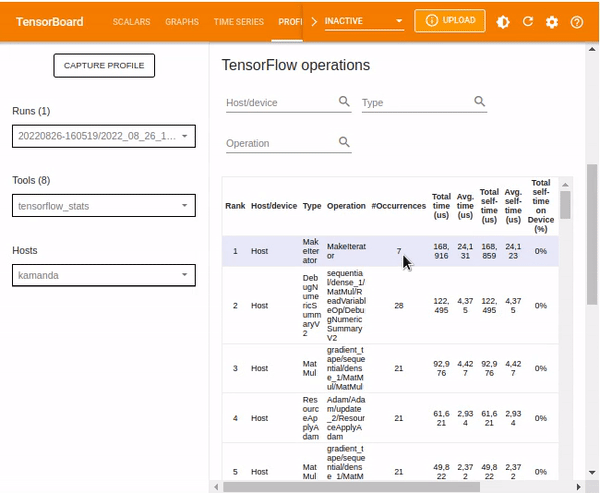Sort by Total self-time (us) header
The image size is (600, 493).
pos(489,206)
